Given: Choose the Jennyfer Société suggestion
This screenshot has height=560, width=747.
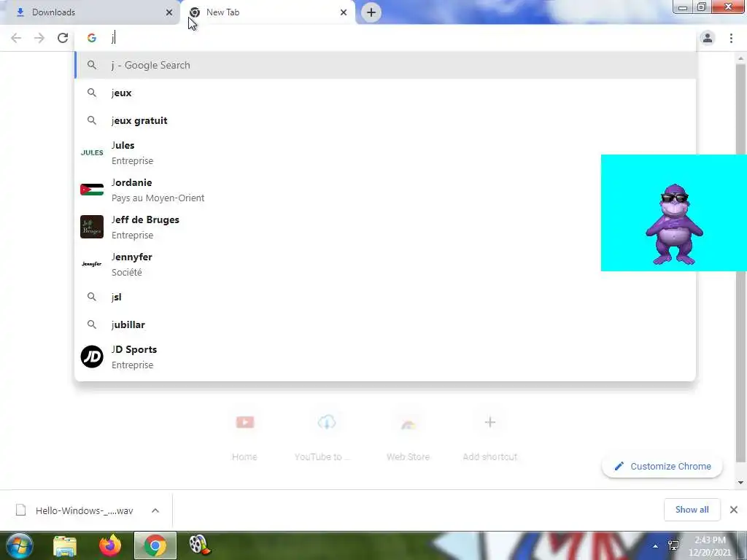Looking at the screenshot, I should [385, 264].
